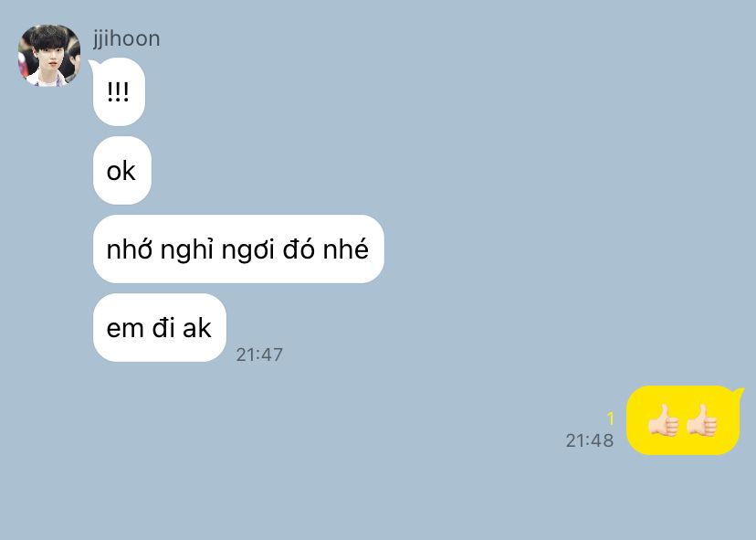
Task: Click the word "đi" in last received bubble
Action: 163,328
